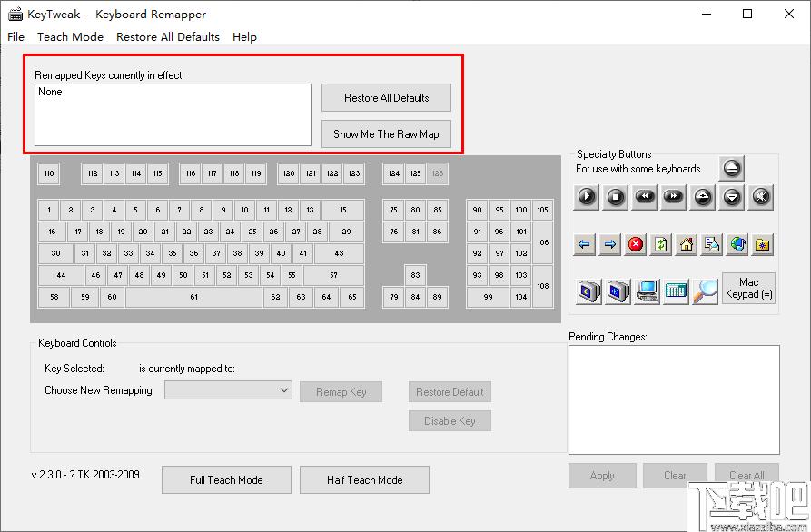
Task: Select numpad key 106
Action: tap(542, 242)
